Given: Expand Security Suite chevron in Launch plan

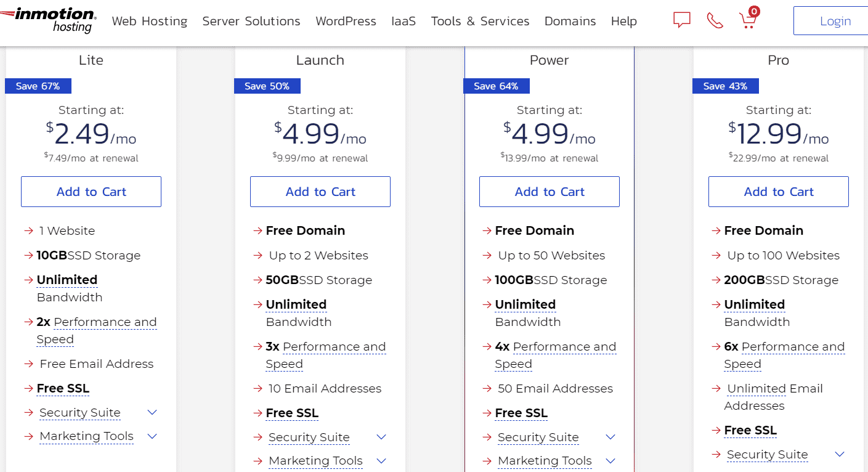Looking at the screenshot, I should click(x=381, y=437).
